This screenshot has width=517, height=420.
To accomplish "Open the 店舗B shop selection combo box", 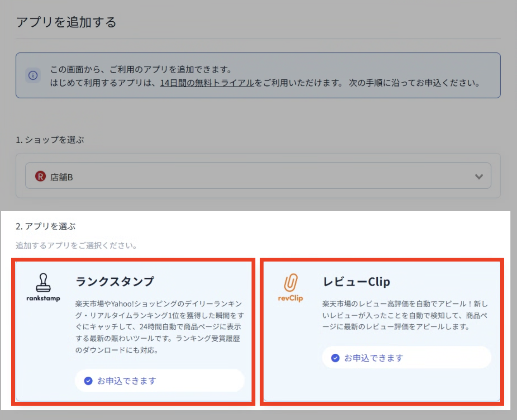I will 258,176.
